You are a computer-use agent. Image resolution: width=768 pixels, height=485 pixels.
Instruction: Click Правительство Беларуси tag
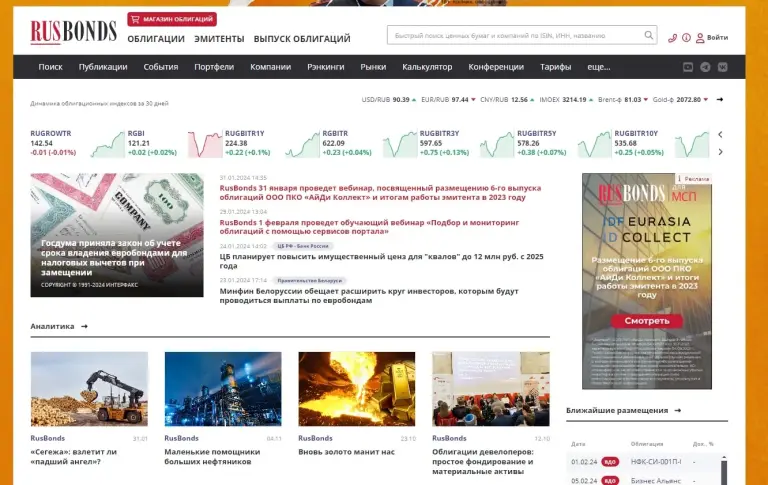pyautogui.click(x=310, y=281)
